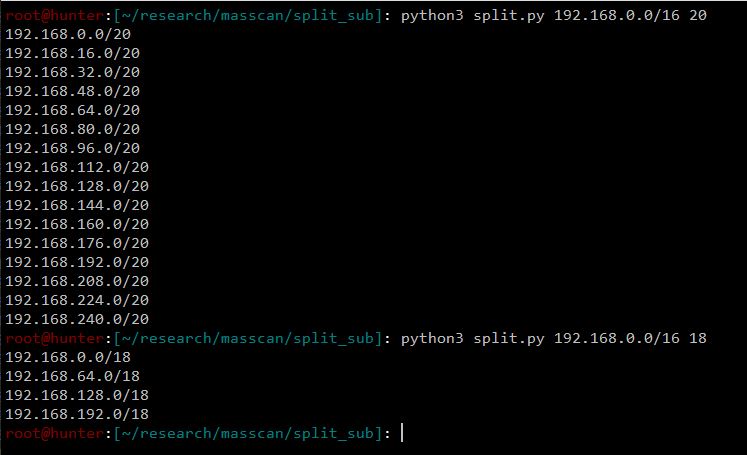Viewport: 747px width, 455px height.
Task: Click the first python3 split.py command
Action: click(554, 16)
